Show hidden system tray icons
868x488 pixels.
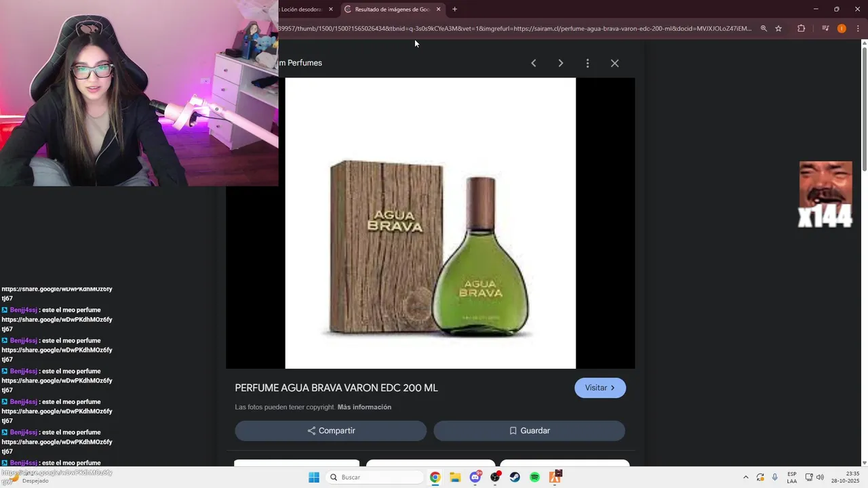[746, 477]
